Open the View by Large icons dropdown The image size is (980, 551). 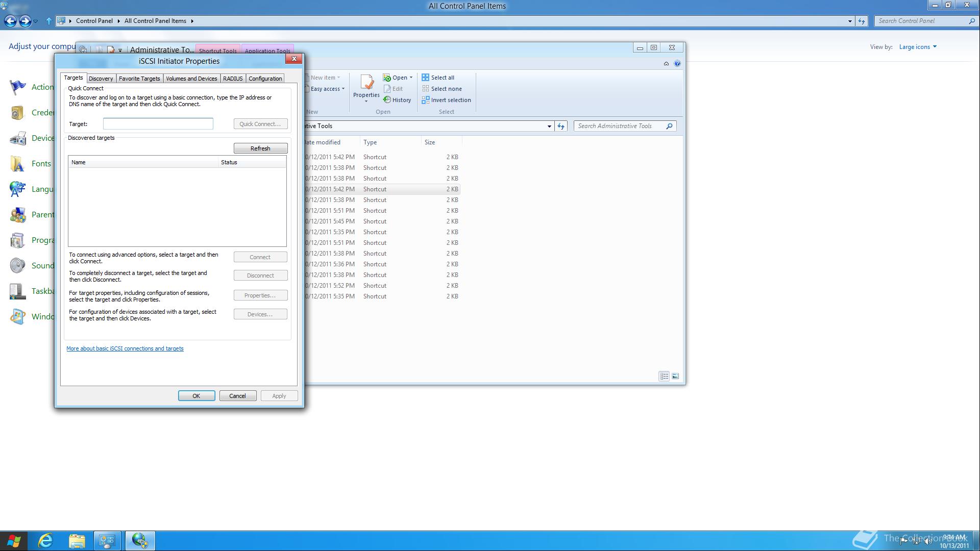[918, 47]
